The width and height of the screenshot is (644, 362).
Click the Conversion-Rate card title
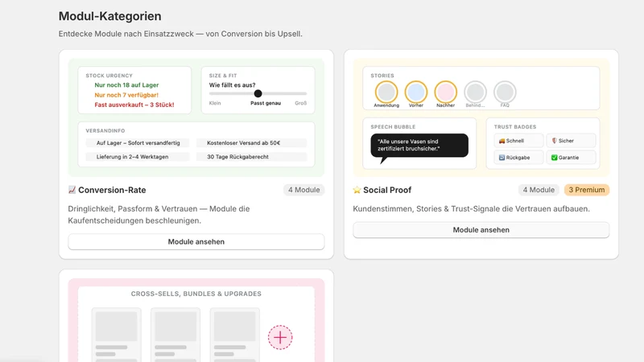tap(112, 190)
